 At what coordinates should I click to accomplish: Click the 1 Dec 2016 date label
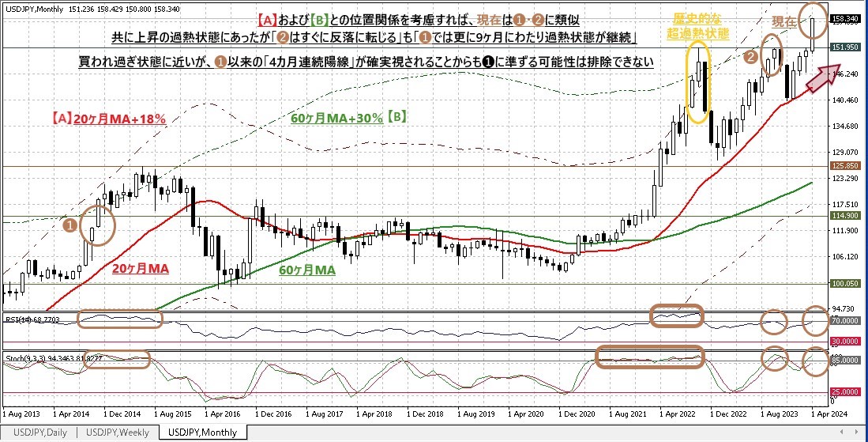pyautogui.click(x=275, y=414)
